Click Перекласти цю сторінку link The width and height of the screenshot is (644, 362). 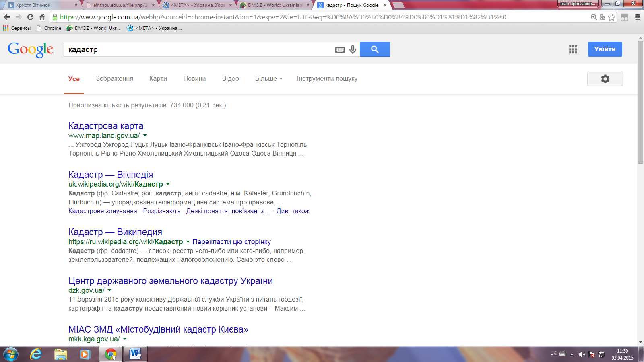click(232, 242)
